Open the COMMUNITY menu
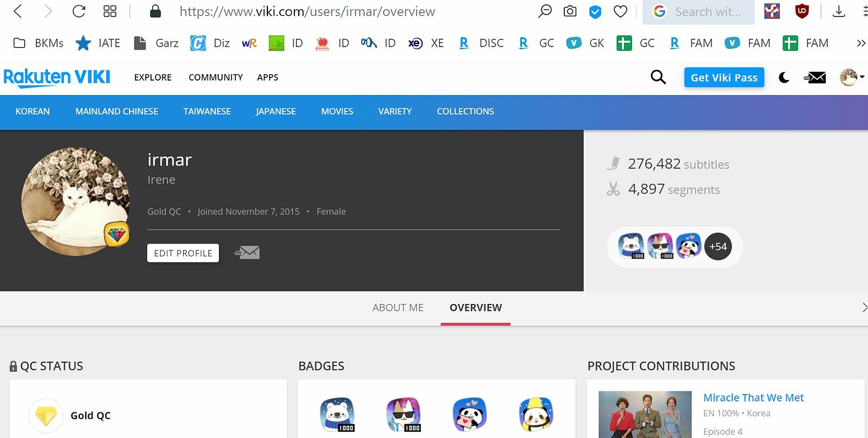This screenshot has width=868, height=438. tap(215, 77)
